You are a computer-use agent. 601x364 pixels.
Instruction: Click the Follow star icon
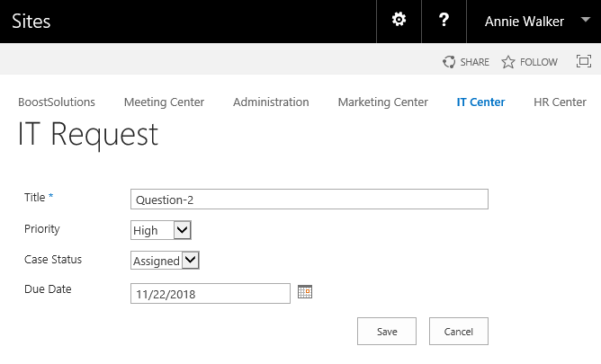tap(508, 62)
